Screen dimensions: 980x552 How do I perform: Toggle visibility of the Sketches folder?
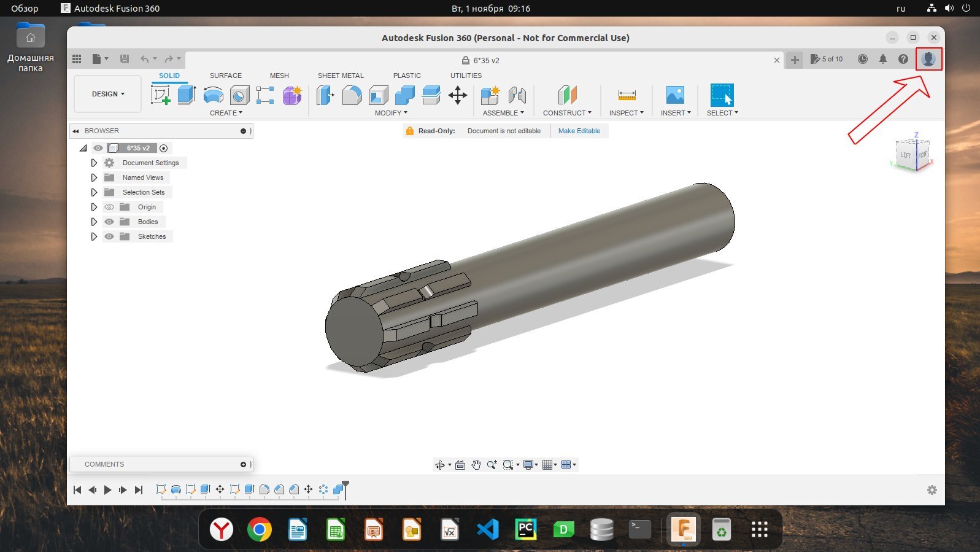pos(109,236)
